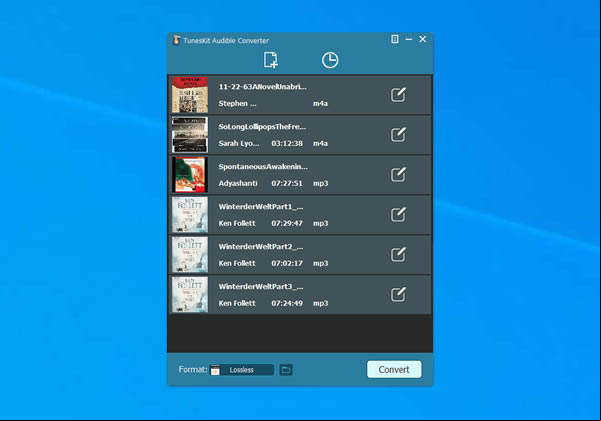The image size is (601, 421).
Task: Click the title 11-22-63ANovelUnabri…
Action: [263, 87]
